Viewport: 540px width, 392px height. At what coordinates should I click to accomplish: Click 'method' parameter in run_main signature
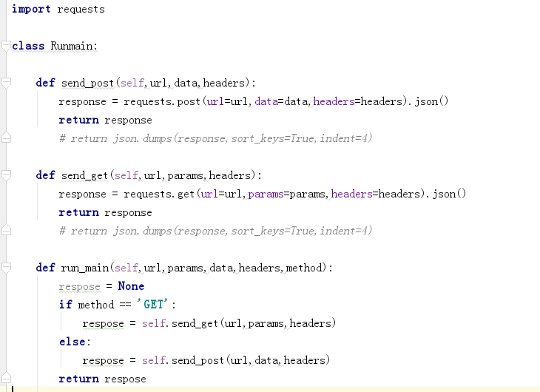coord(304,268)
